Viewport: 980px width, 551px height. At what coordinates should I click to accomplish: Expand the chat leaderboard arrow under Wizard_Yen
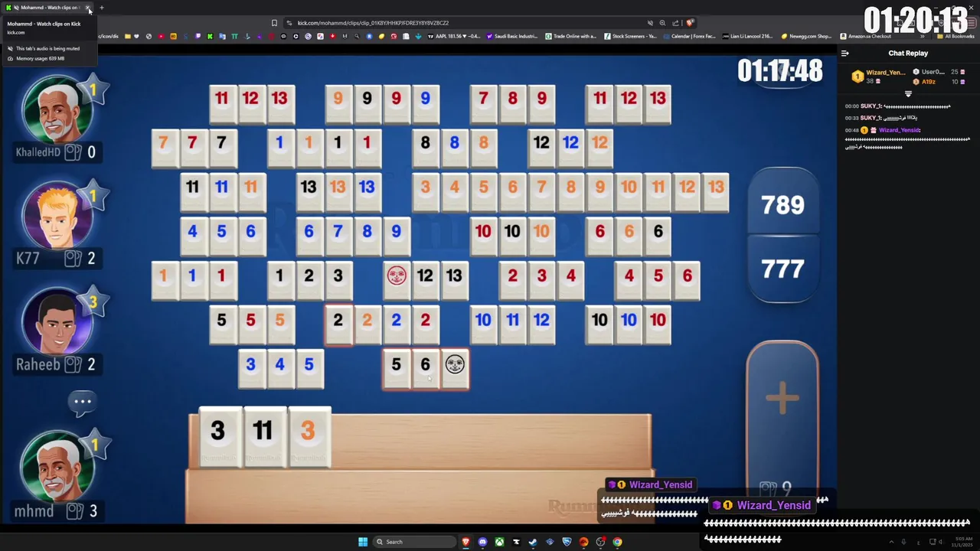point(908,93)
